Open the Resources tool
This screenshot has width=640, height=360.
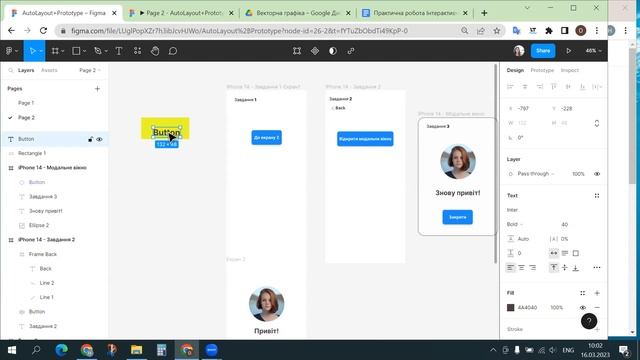tap(138, 51)
